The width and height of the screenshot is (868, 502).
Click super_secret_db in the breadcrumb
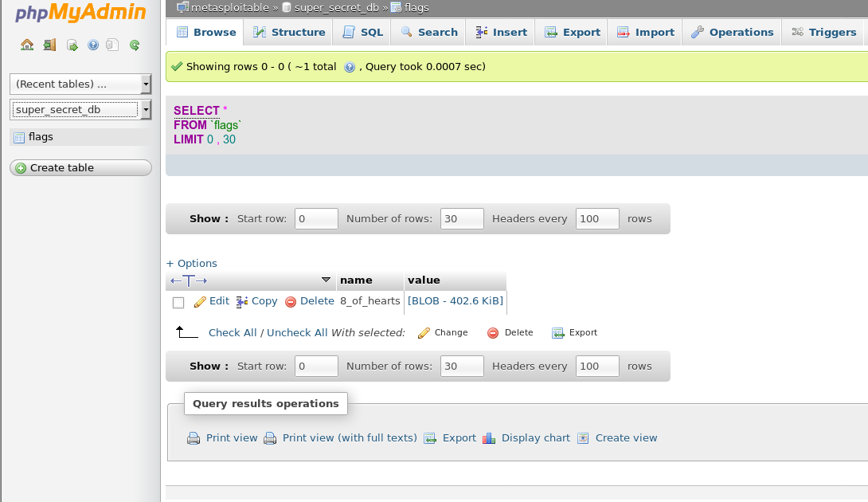[337, 8]
